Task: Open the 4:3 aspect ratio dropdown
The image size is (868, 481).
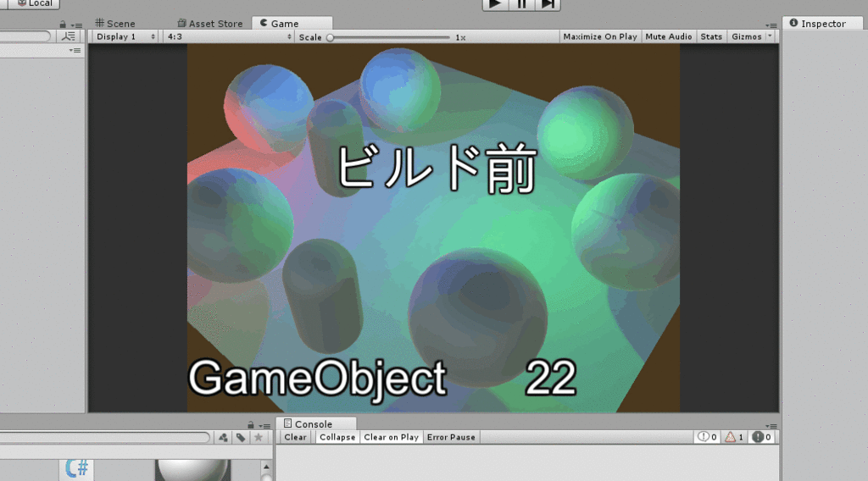Action: point(229,36)
